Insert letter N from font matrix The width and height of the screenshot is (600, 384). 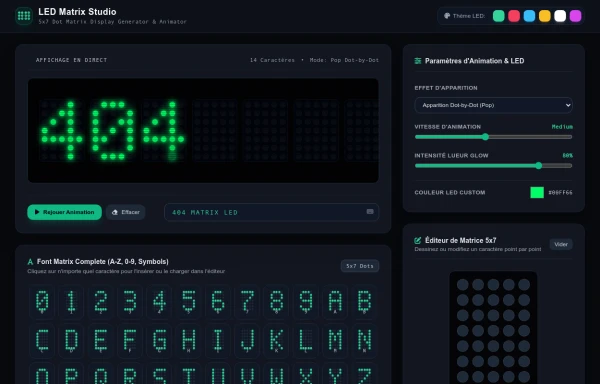click(x=364, y=341)
